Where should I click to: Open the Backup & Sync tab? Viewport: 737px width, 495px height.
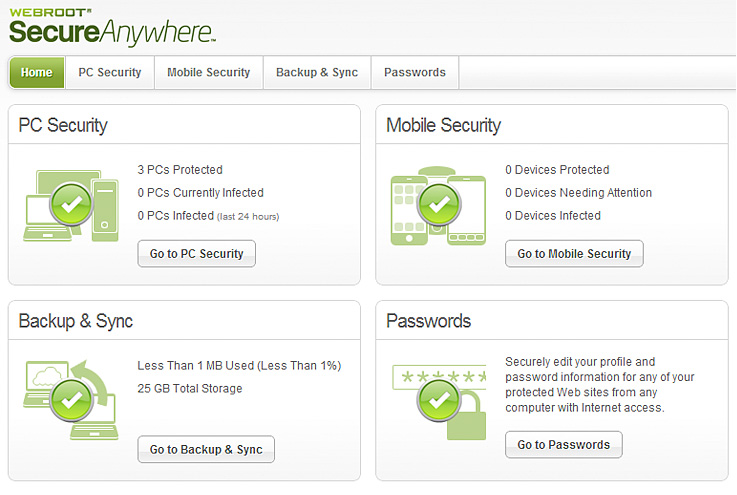coord(317,72)
